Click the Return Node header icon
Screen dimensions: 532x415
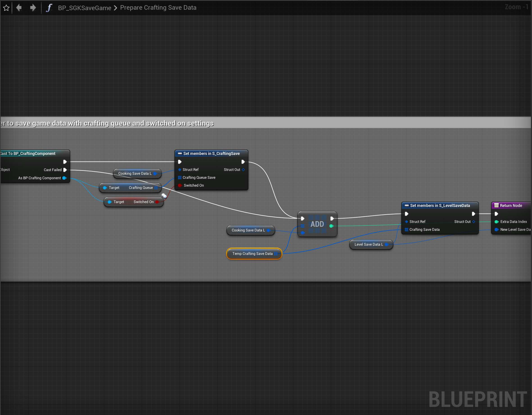click(496, 205)
